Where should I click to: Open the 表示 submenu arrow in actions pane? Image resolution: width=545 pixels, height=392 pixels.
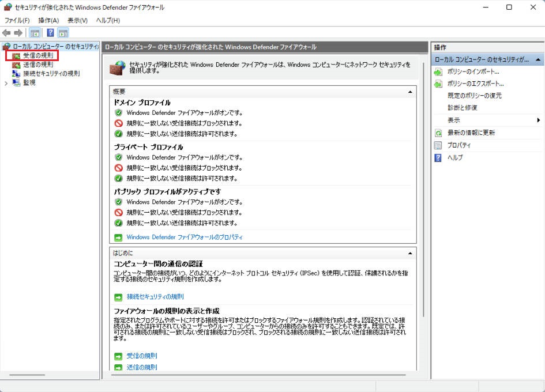[x=539, y=120]
